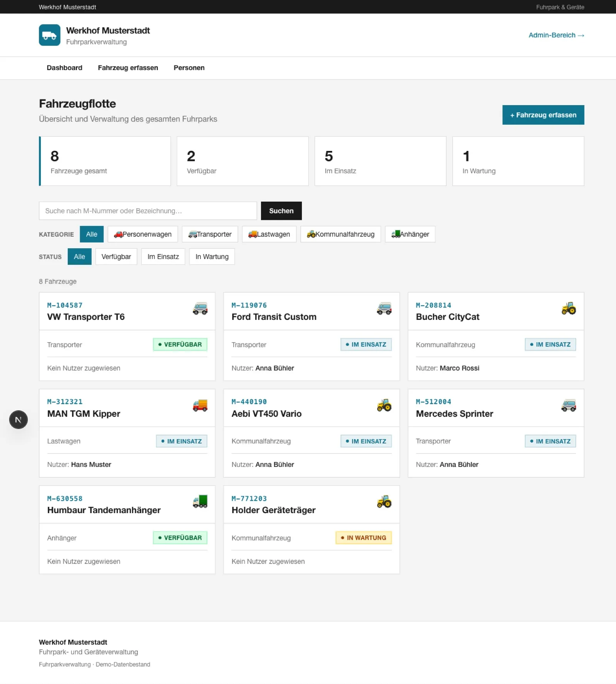This screenshot has width=616, height=684.
Task: Filter category by Lastwagen
Action: tap(269, 234)
